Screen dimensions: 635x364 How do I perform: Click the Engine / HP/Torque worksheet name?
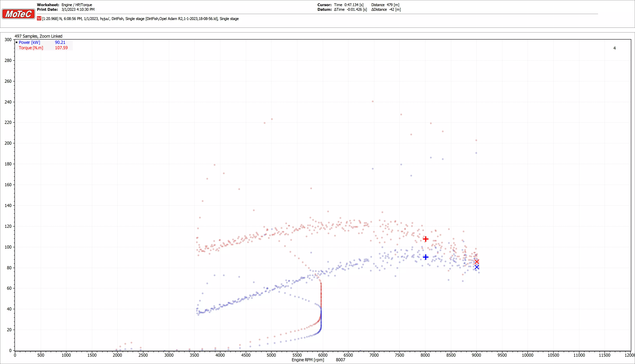click(77, 5)
